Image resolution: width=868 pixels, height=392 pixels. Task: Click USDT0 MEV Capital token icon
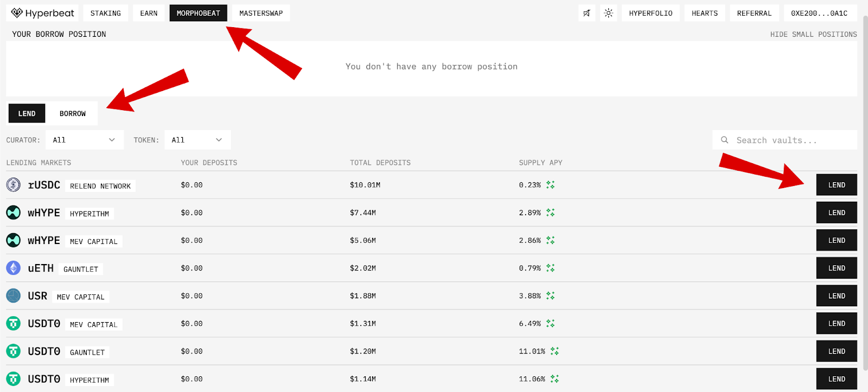pyautogui.click(x=14, y=324)
